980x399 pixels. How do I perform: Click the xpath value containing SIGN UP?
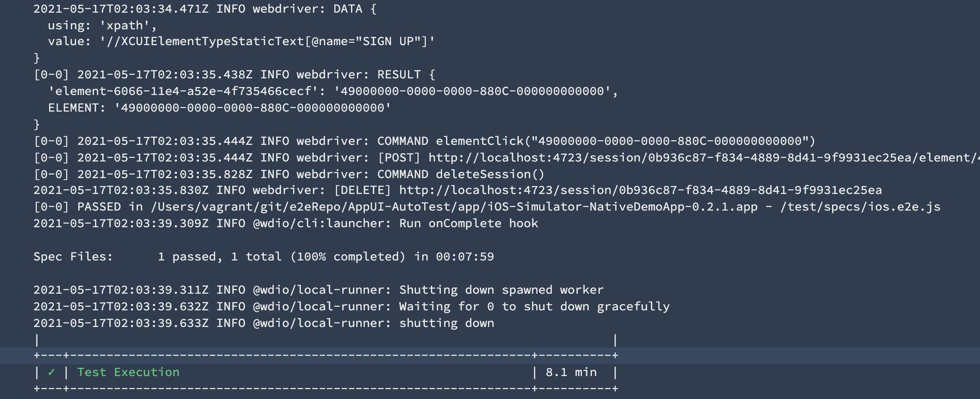(x=267, y=42)
